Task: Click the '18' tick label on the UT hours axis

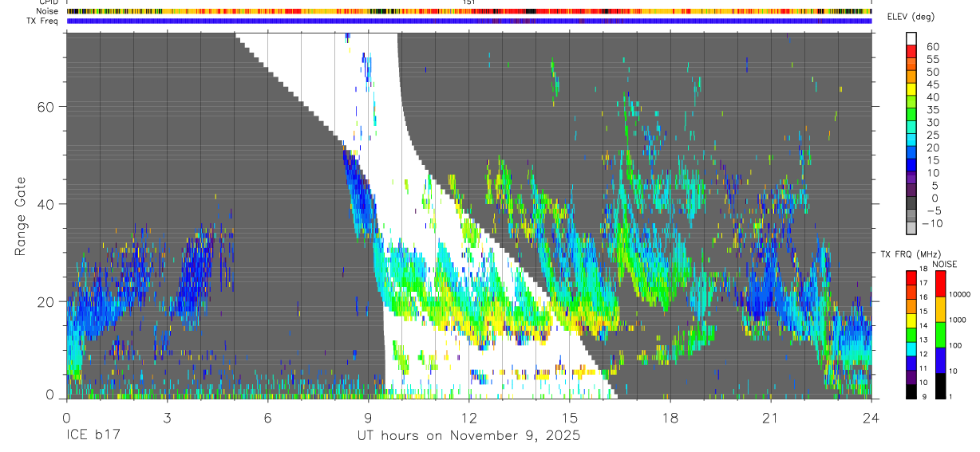Action: click(670, 417)
